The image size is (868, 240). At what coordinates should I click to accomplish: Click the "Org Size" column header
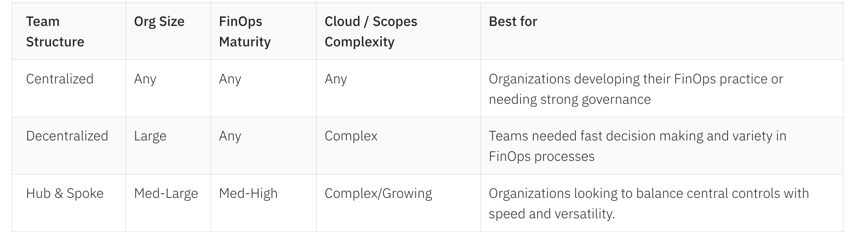(x=159, y=22)
